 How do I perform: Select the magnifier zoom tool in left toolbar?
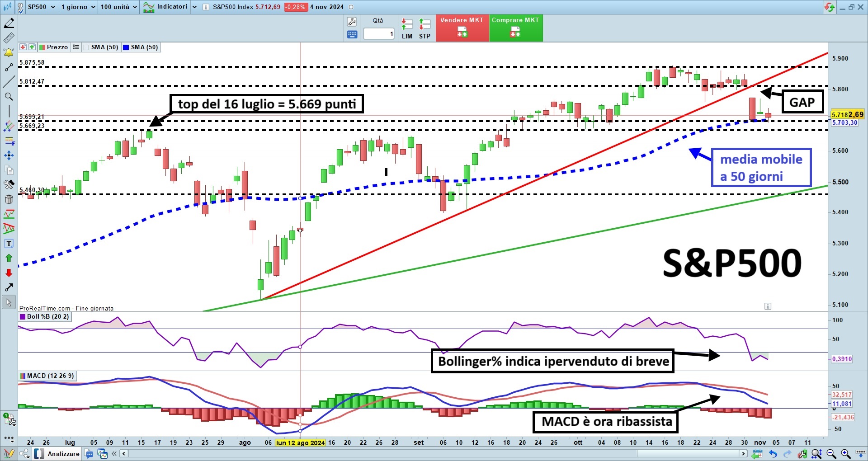[9, 97]
